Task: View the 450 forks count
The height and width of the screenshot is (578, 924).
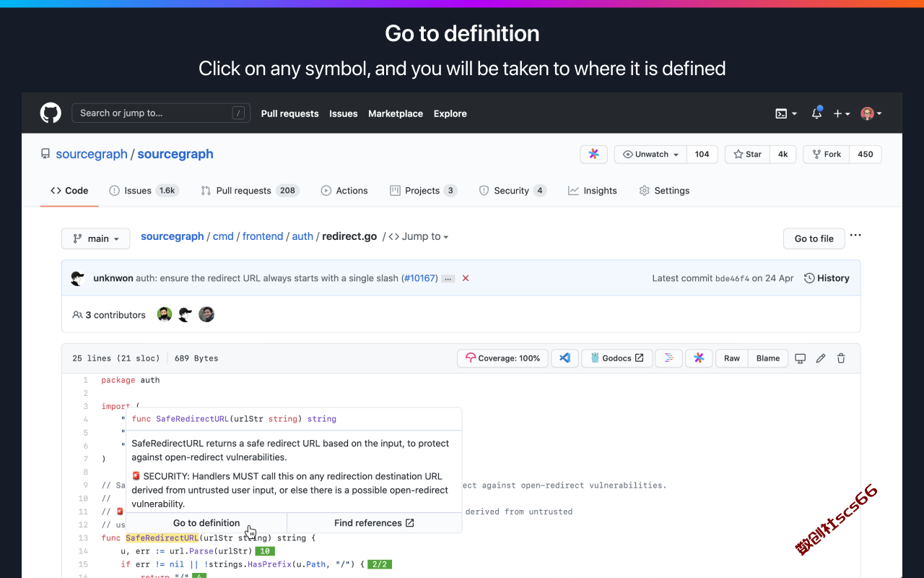Action: [866, 154]
